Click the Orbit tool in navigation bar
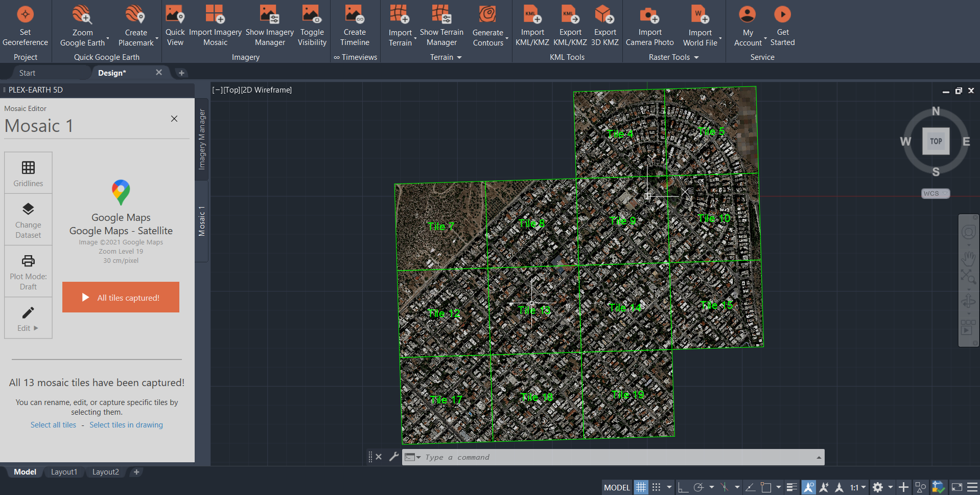The height and width of the screenshot is (495, 980). tap(968, 301)
